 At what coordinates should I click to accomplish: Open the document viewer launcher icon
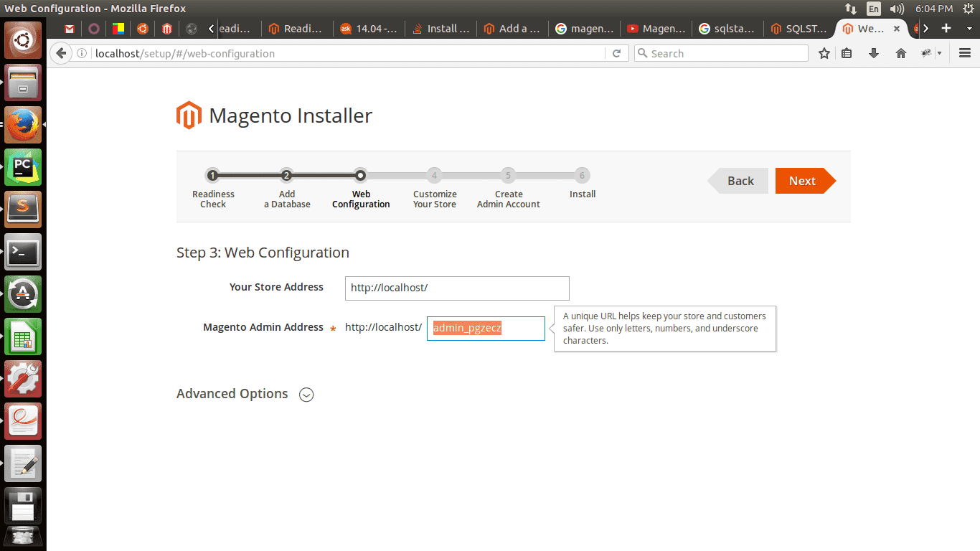point(23,421)
